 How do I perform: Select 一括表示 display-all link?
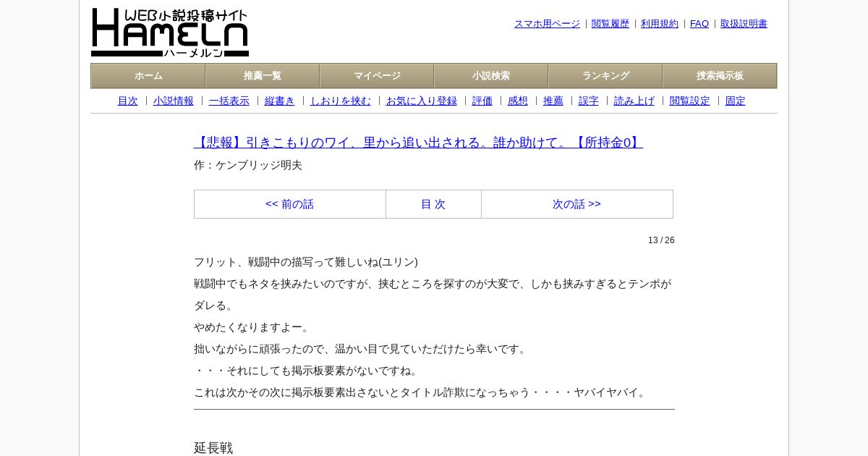[x=229, y=101]
